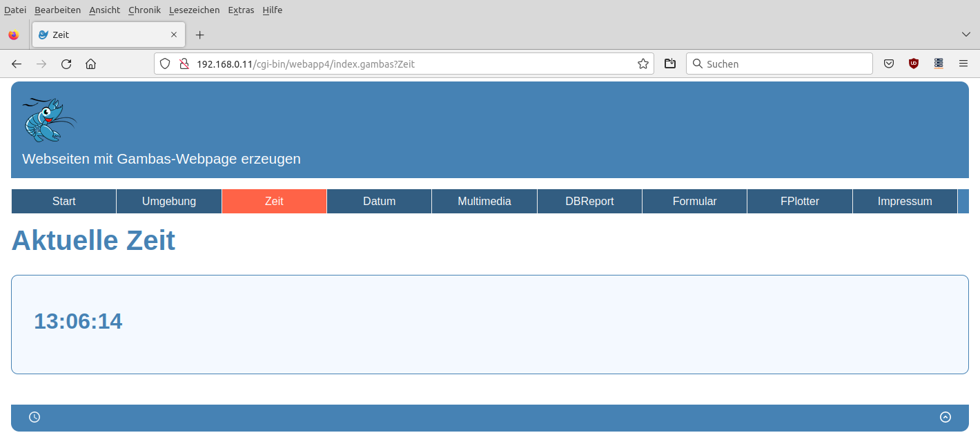Click the scroll-to-top arrow in the footer

(945, 417)
